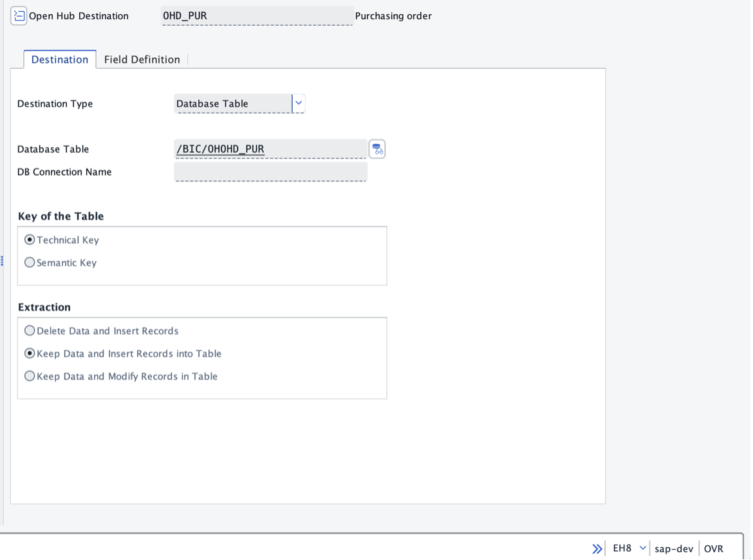Click the /BIC/OHOHD_PUR database table field
This screenshot has height=560, width=753.
[271, 149]
